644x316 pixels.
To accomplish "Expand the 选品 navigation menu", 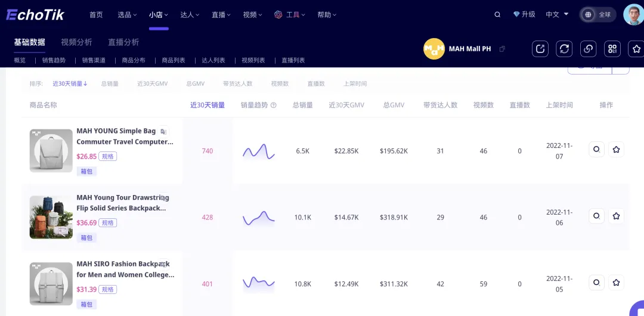I will coord(128,15).
